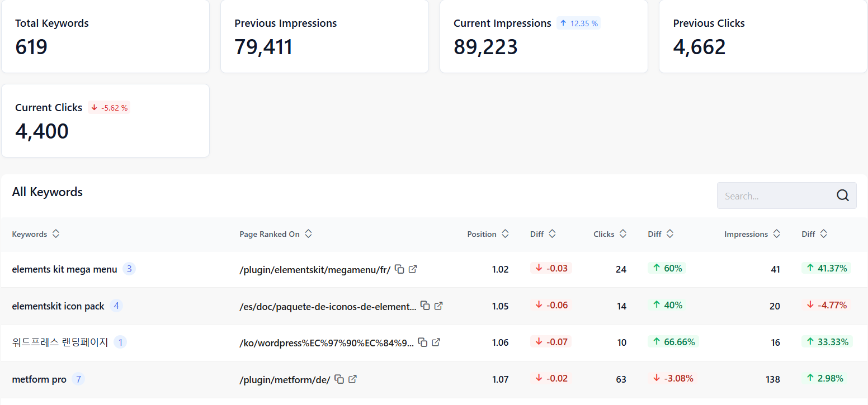Click the 33.33% impressions diff badge
This screenshot has height=405, width=868.
[827, 341]
